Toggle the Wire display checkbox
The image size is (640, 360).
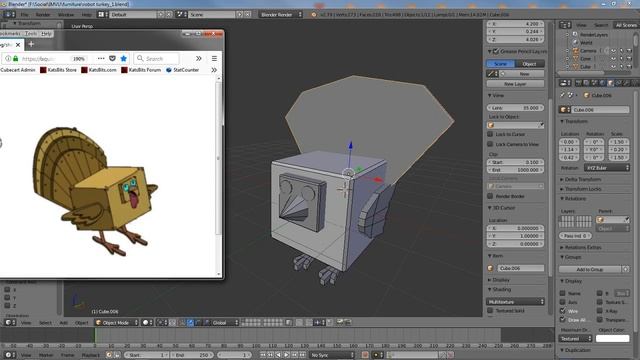coord(563,311)
